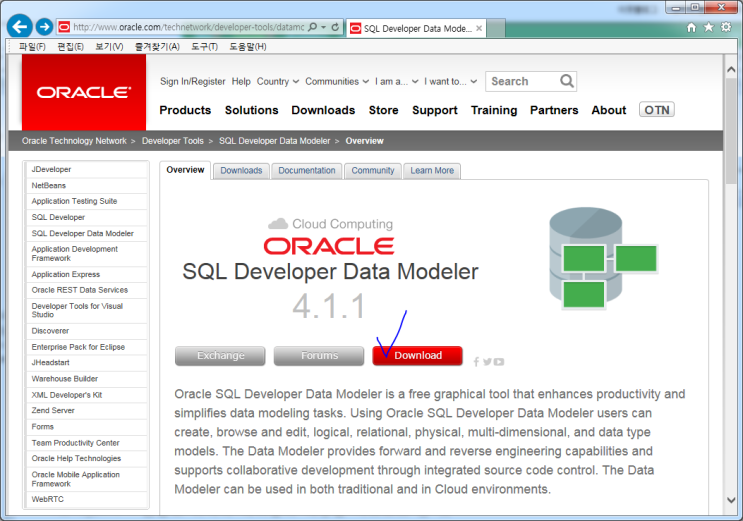Switch to the Community tab
Screen dimensions: 743x521
tap(373, 171)
